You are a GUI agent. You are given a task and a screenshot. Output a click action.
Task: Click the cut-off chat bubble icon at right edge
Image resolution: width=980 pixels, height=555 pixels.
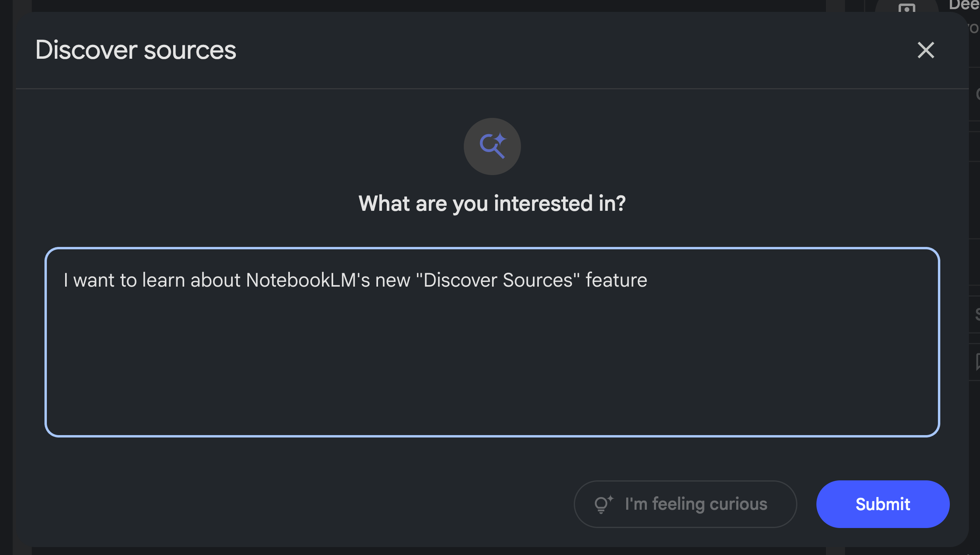[x=977, y=362]
